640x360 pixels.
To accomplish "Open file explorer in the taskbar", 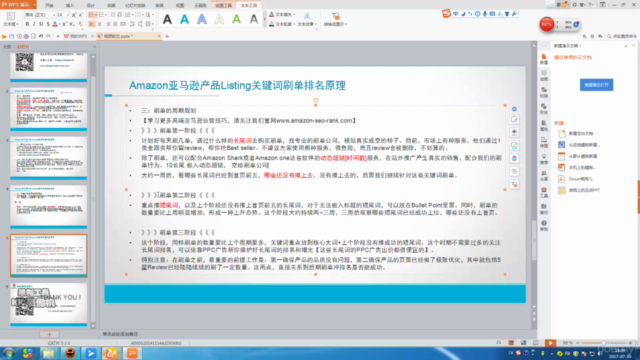I will click(x=49, y=353).
